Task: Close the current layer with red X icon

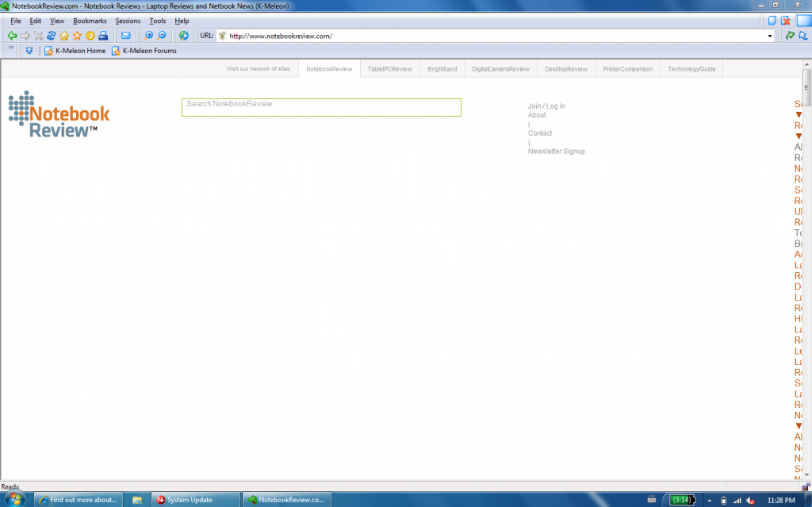Action: (x=786, y=21)
